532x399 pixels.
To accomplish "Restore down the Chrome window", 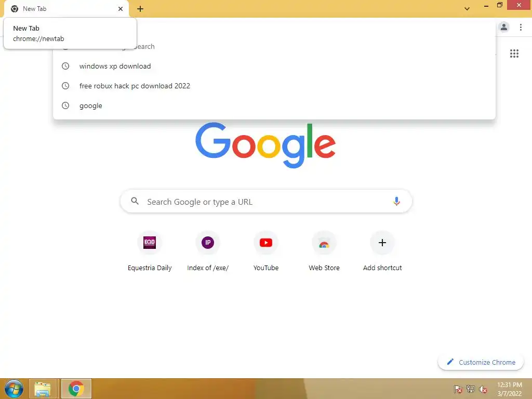I will point(500,5).
